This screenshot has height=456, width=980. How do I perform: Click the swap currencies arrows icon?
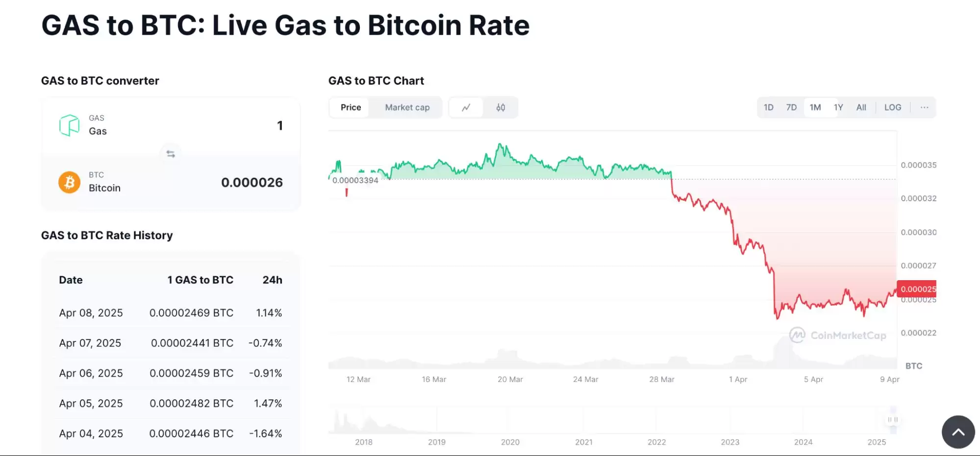pos(171,154)
